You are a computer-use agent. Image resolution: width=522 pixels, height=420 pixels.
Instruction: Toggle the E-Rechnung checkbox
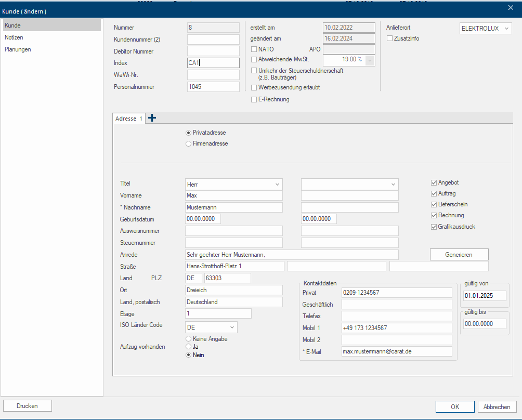pos(254,99)
